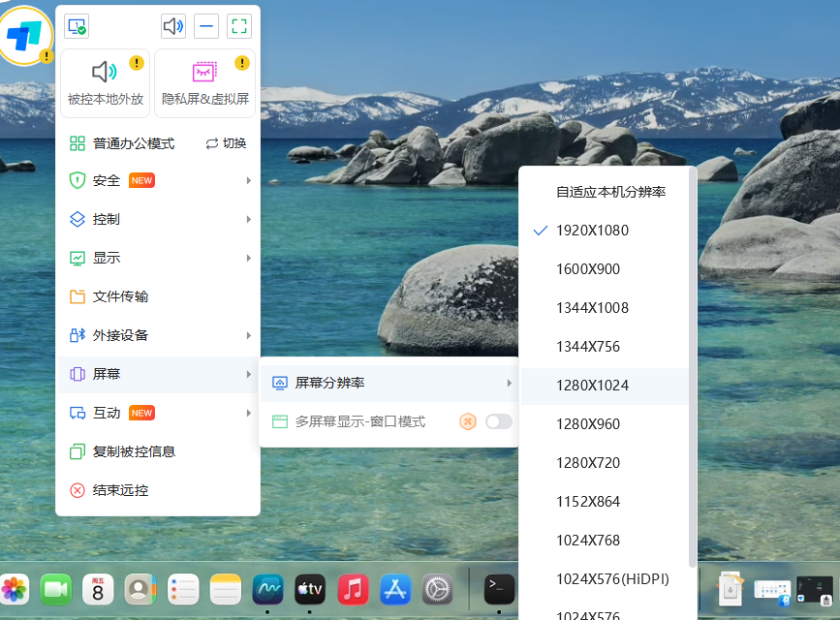The height and width of the screenshot is (620, 840).
Task: Open the 显示 display menu
Action: [x=158, y=258]
